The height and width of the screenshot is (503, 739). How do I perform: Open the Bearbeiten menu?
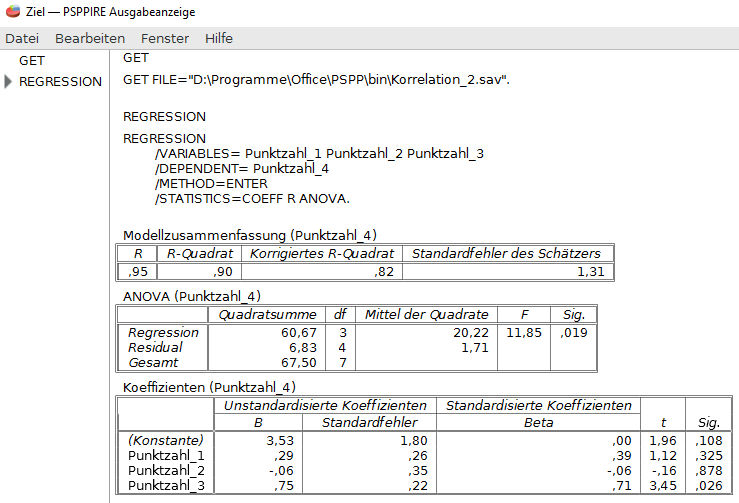[90, 38]
